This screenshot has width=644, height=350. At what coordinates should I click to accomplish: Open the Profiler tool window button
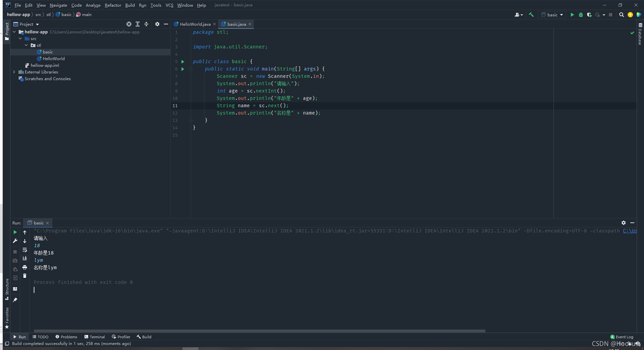pyautogui.click(x=121, y=337)
